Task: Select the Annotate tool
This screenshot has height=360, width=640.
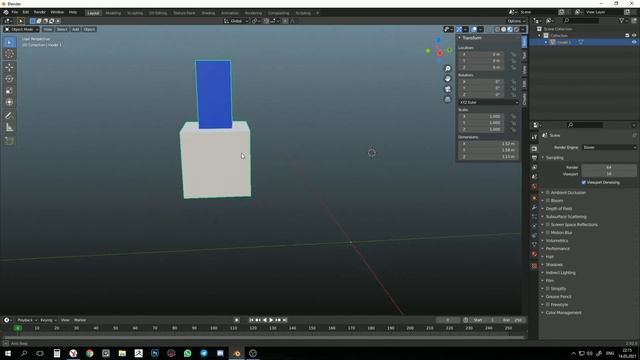Action: [x=9, y=116]
